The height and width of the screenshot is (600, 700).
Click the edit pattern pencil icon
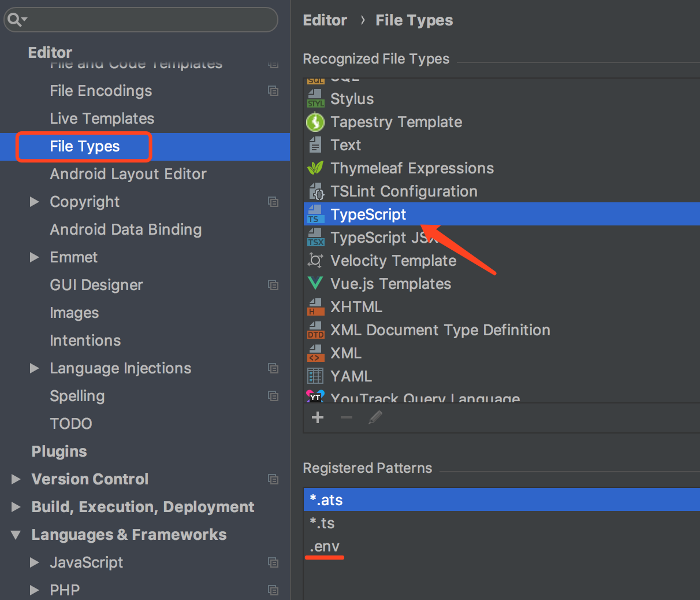(376, 417)
